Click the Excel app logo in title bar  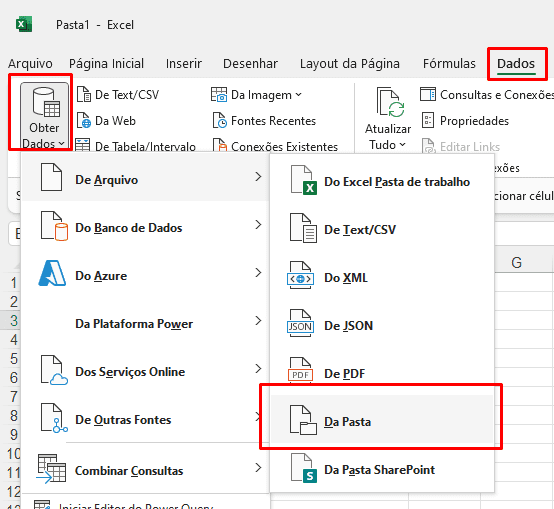tap(24, 25)
